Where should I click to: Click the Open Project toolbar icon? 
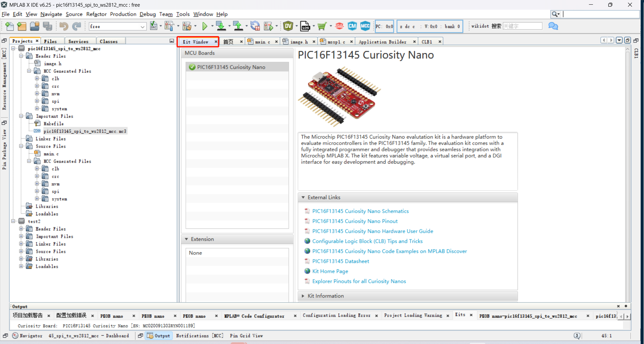coord(34,26)
